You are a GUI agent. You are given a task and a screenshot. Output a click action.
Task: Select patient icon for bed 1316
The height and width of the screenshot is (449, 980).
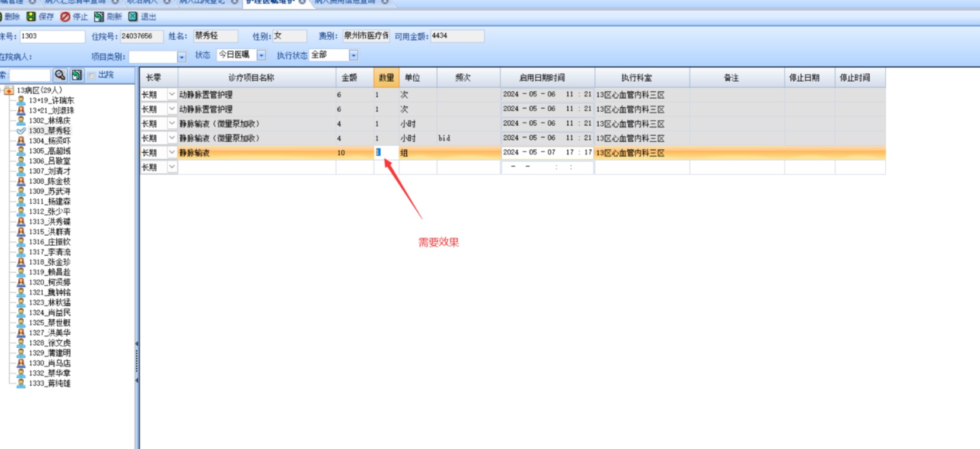coord(21,241)
